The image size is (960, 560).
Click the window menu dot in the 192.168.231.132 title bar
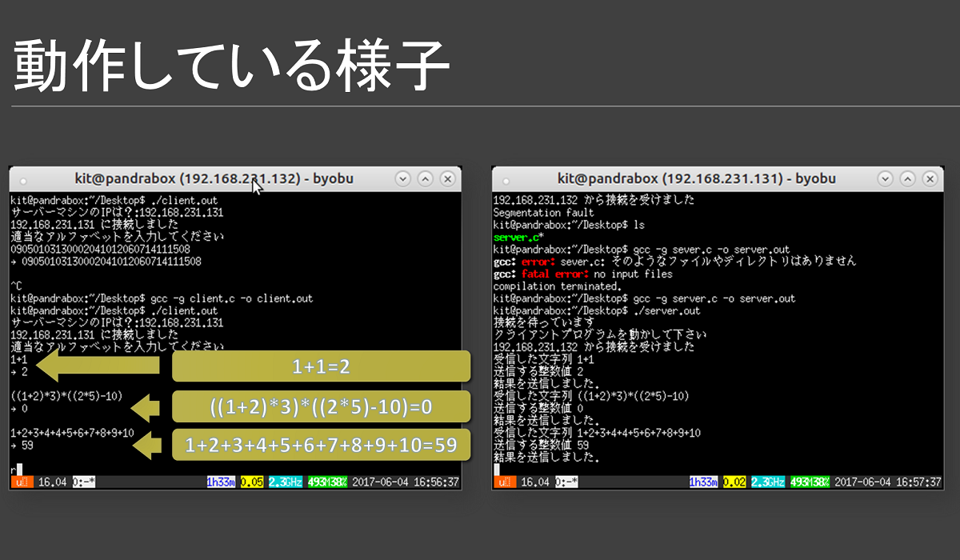coord(22,181)
